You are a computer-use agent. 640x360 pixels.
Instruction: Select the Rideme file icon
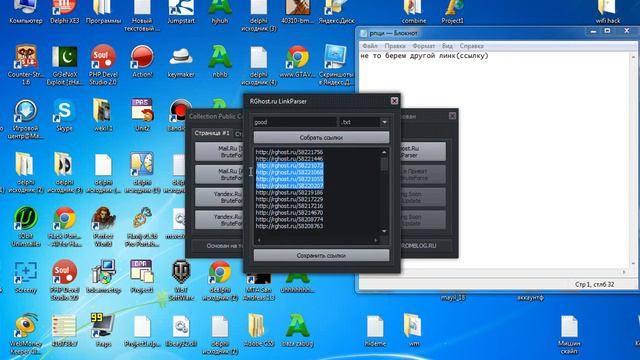pyautogui.click(x=375, y=330)
